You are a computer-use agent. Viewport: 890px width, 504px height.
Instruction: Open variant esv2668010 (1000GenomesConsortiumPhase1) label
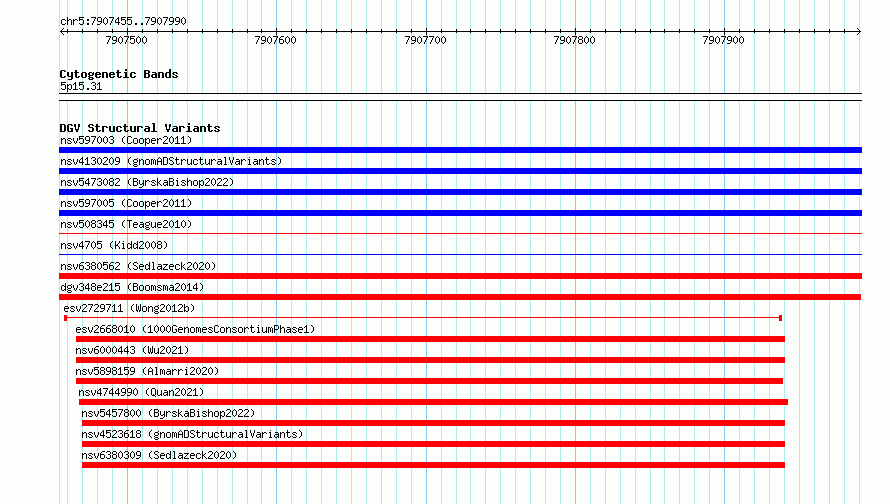point(195,329)
